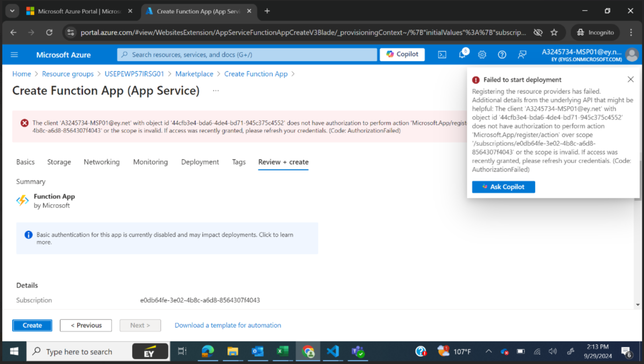This screenshot has height=364, width=644.
Task: Open the Feedback icon
Action: (522, 55)
